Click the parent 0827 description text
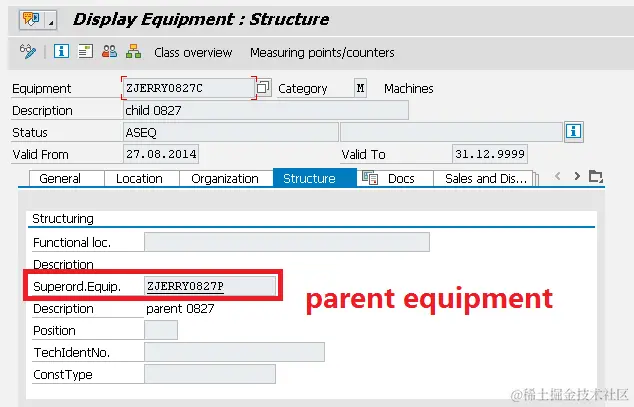 pos(180,309)
